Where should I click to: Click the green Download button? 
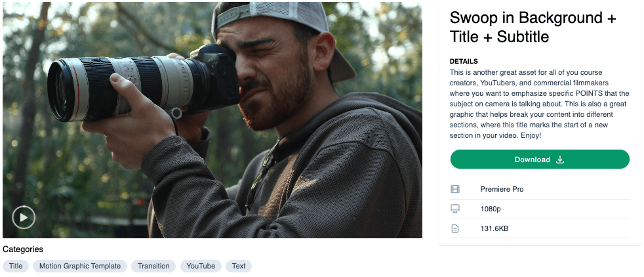point(539,160)
